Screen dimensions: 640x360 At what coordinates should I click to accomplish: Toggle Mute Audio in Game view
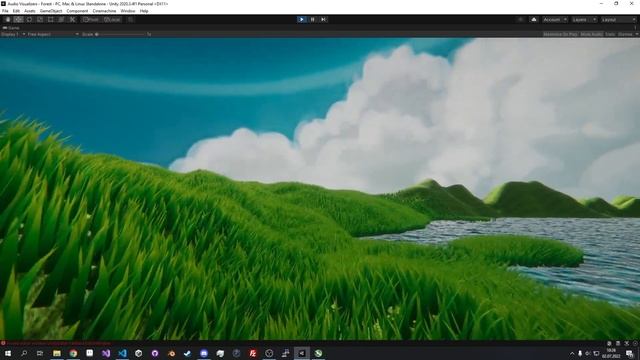pos(591,34)
